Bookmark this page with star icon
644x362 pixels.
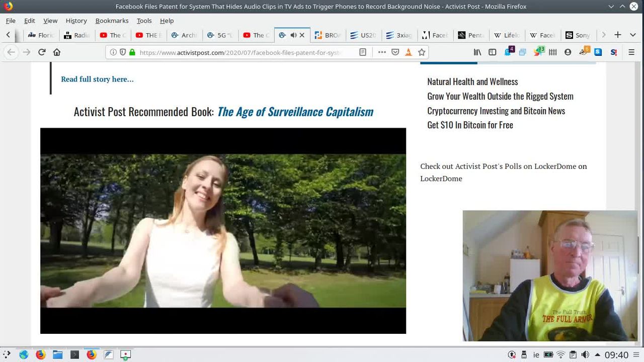click(422, 52)
